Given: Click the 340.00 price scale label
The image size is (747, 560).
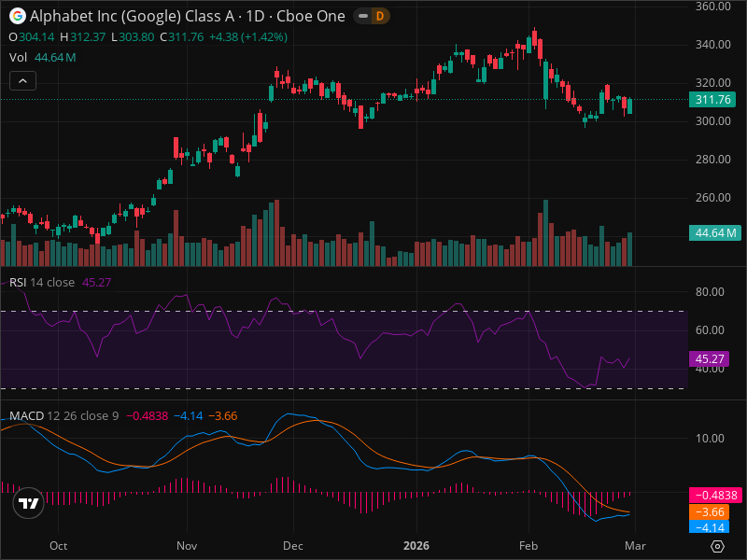Looking at the screenshot, I should [x=712, y=44].
